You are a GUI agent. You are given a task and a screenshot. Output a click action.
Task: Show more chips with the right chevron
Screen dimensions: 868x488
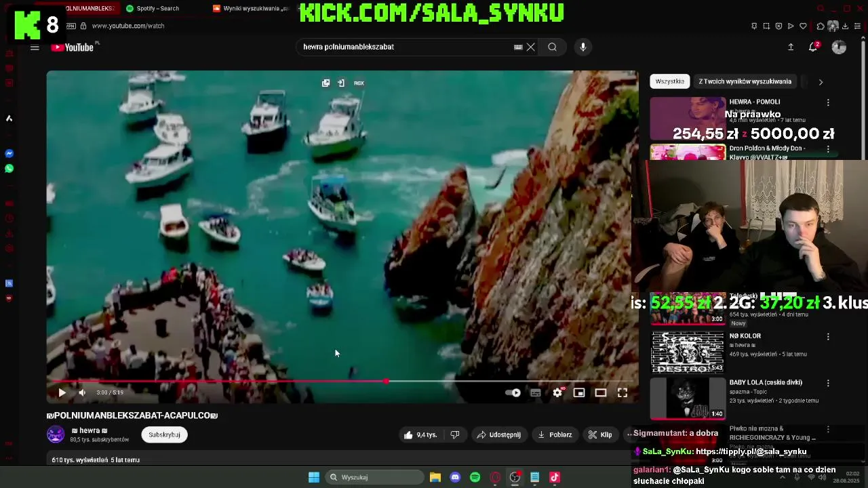point(821,82)
